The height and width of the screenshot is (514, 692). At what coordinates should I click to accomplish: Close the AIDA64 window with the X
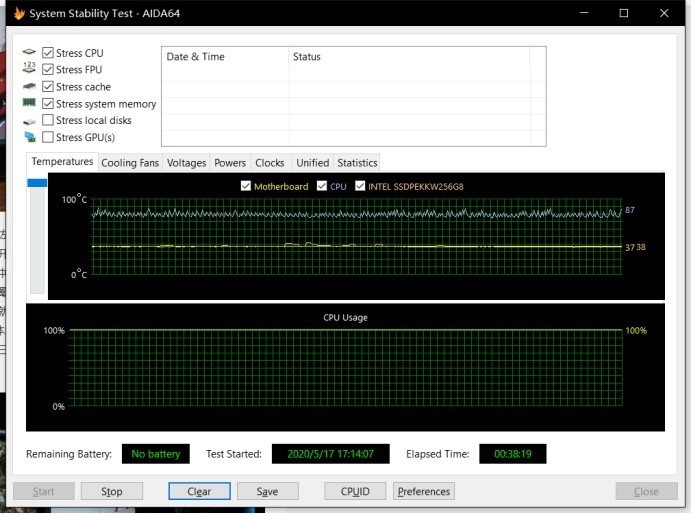click(664, 13)
